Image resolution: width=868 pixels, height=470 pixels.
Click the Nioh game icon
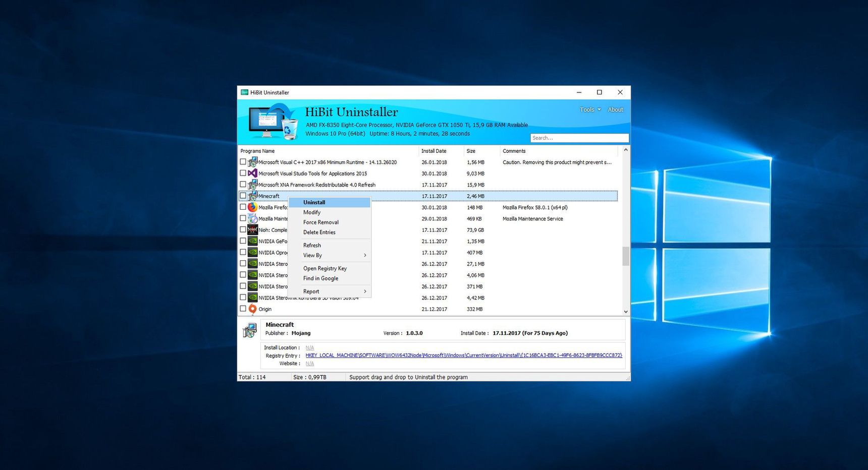[x=252, y=230]
